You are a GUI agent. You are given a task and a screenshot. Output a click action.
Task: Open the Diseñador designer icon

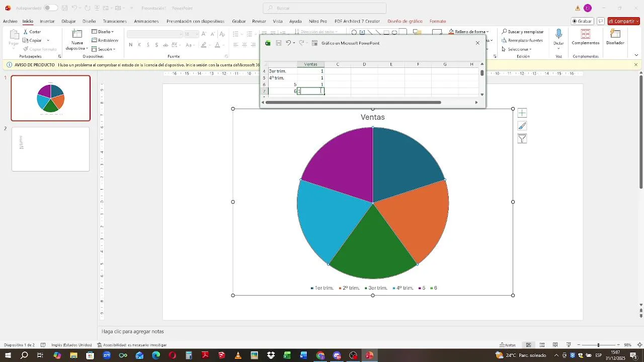point(615,34)
